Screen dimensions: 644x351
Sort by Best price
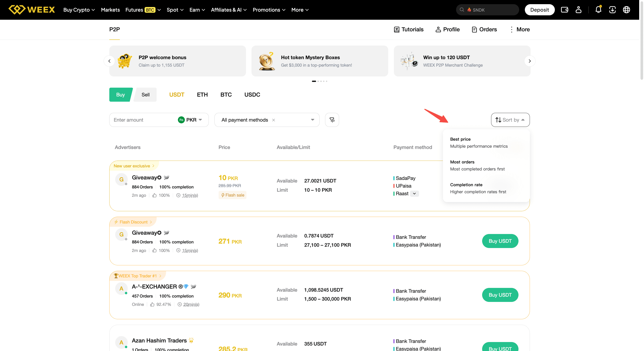coord(486,142)
